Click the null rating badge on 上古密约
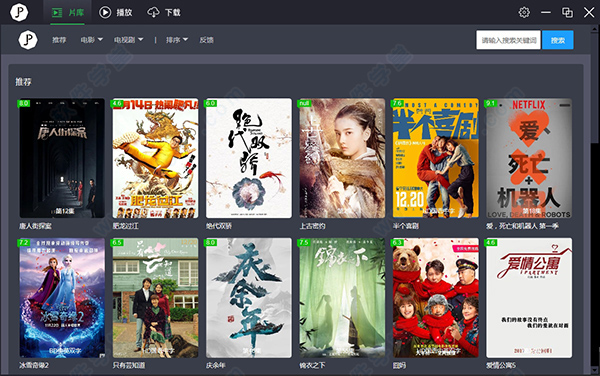 [x=305, y=103]
